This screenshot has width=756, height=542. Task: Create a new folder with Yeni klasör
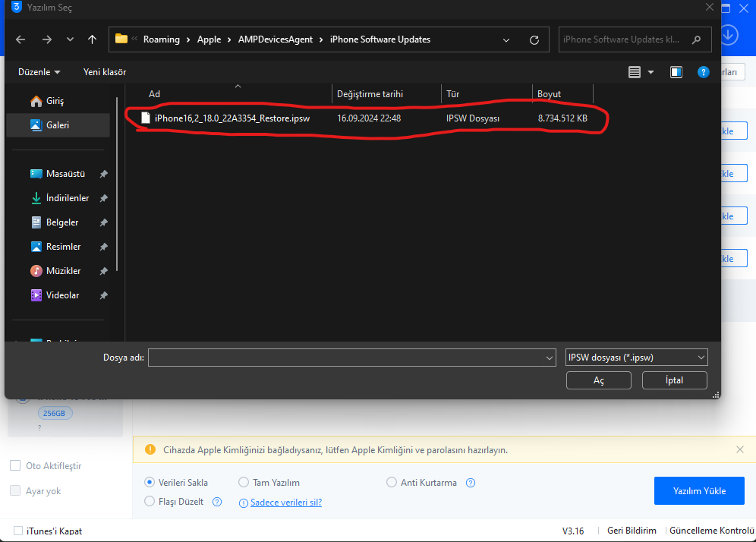pyautogui.click(x=105, y=72)
